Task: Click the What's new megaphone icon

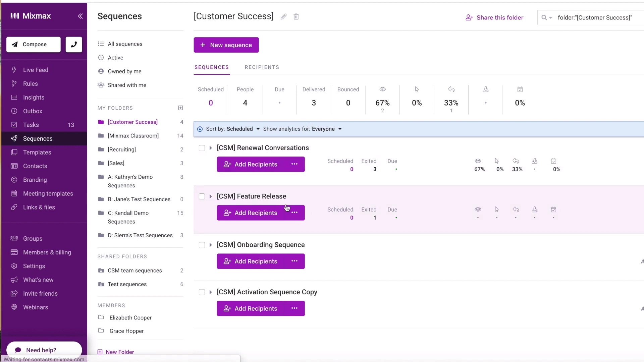Action: pyautogui.click(x=14, y=280)
